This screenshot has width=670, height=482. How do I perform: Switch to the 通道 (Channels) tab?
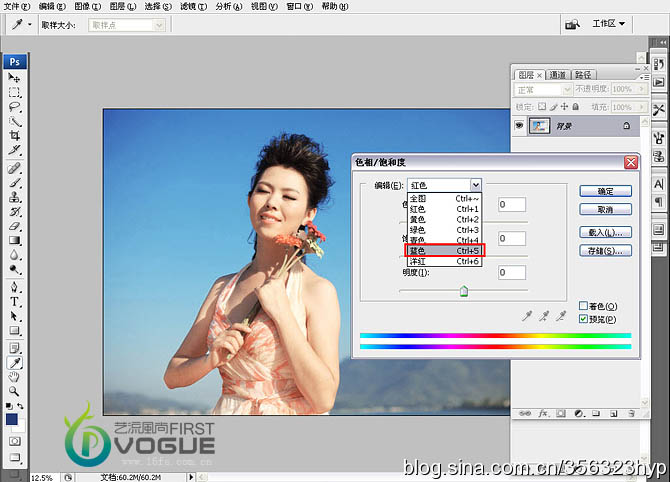pos(557,74)
